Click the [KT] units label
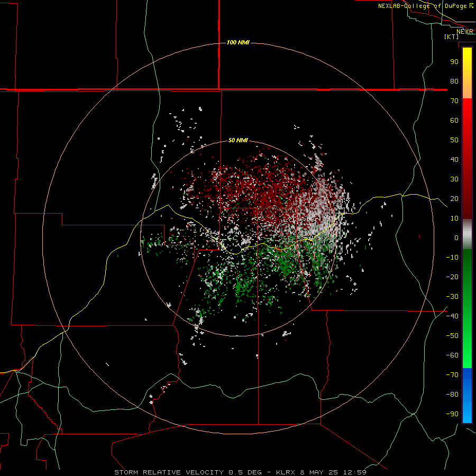Viewport: 476px width, 476px height. tap(452, 36)
